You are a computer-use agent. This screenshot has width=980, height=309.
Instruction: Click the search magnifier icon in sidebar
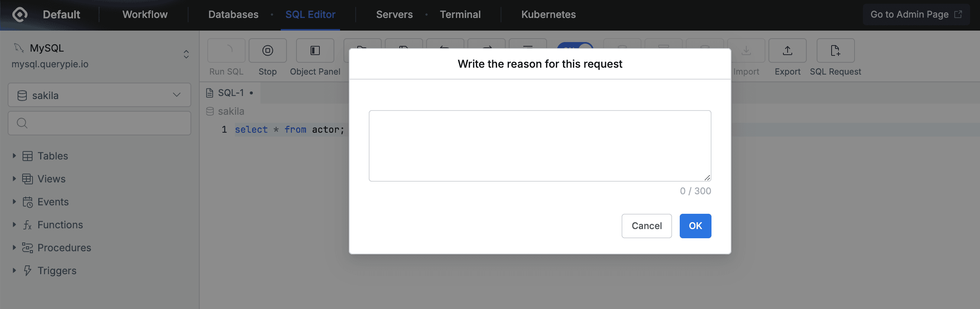tap(22, 123)
